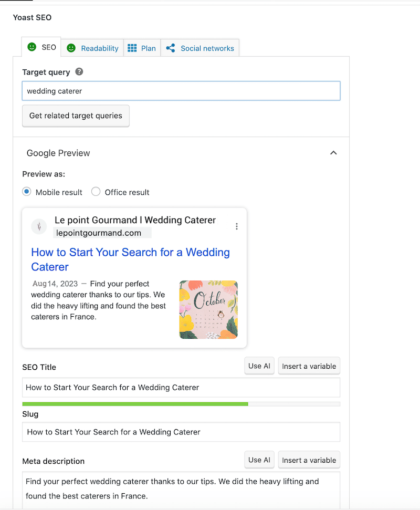The width and height of the screenshot is (420, 510).
Task: Click the green smiley icon on SEO tab
Action: 32,47
